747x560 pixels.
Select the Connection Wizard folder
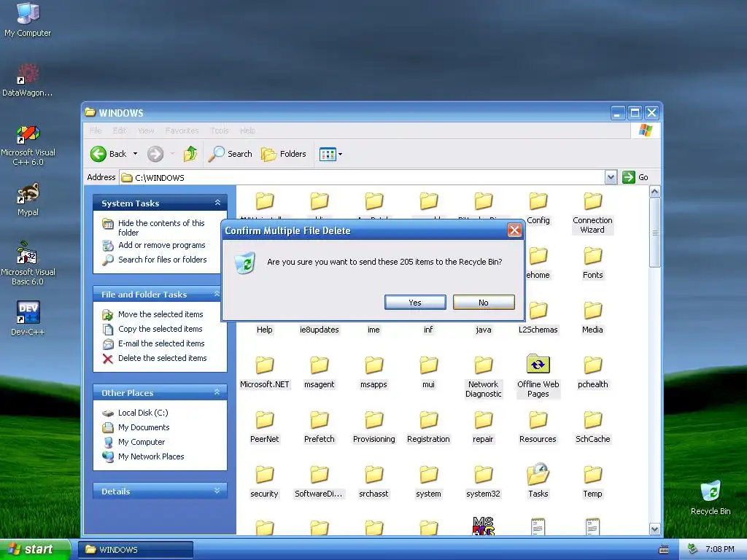coord(592,213)
